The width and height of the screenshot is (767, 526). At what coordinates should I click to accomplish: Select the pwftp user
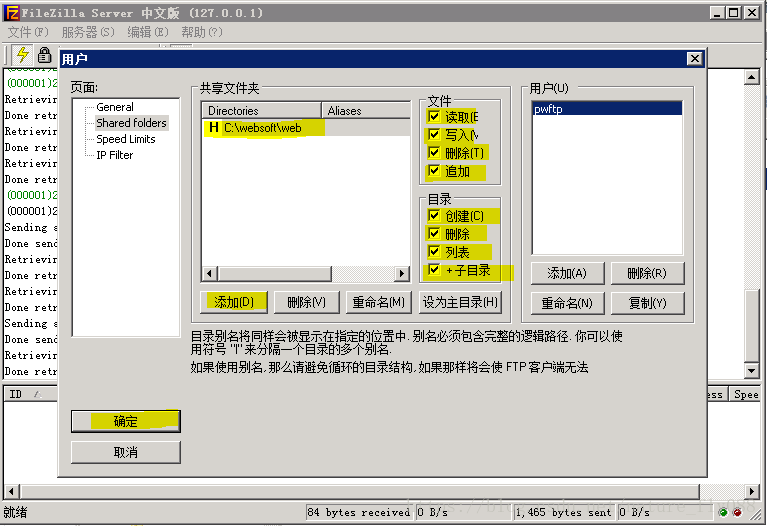coord(607,109)
